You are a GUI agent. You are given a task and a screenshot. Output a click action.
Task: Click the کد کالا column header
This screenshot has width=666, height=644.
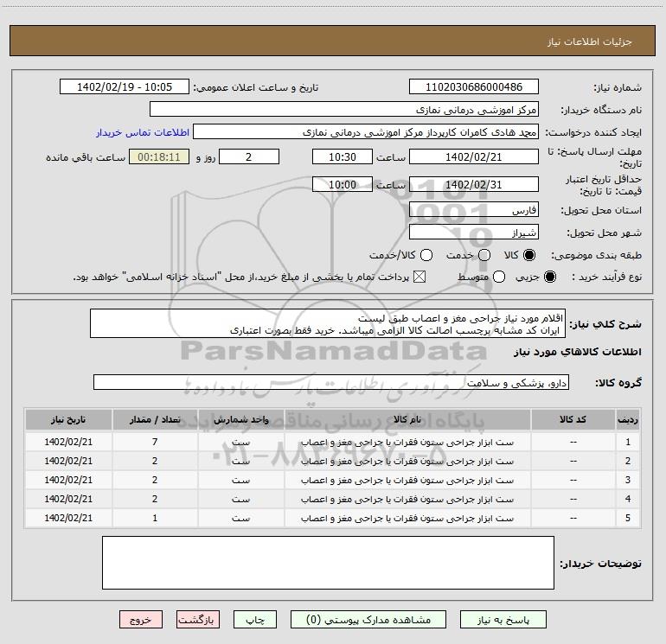pyautogui.click(x=573, y=419)
